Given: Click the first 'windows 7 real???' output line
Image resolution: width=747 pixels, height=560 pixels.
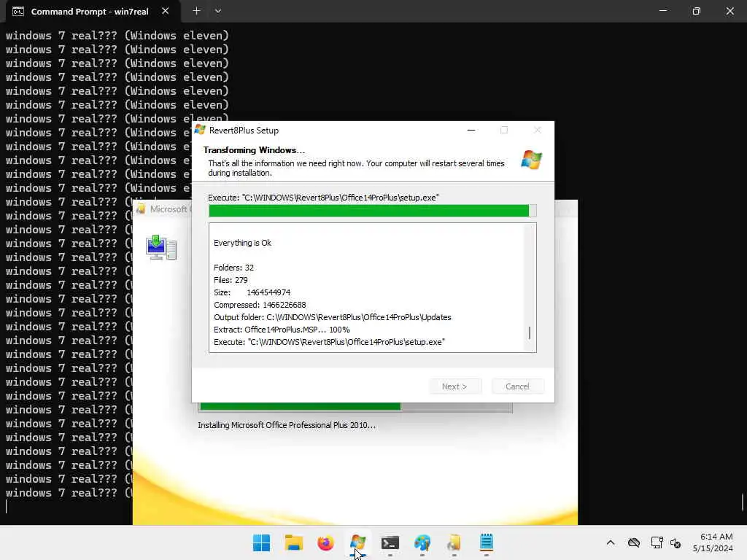Looking at the screenshot, I should (117, 36).
